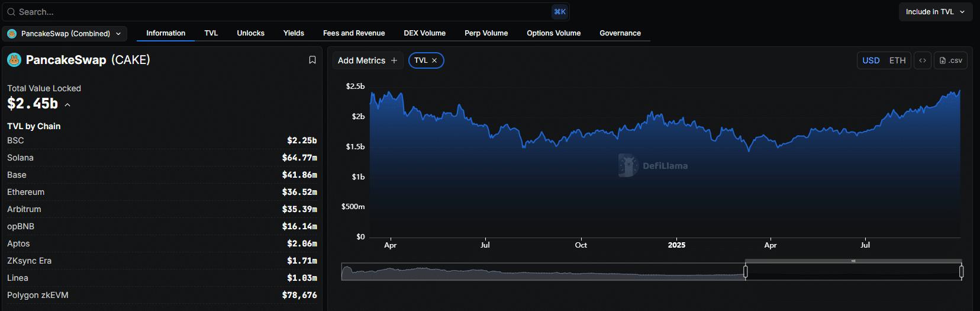Expand the Total Value Locked chevron
This screenshot has width=980, height=311.
(67, 105)
